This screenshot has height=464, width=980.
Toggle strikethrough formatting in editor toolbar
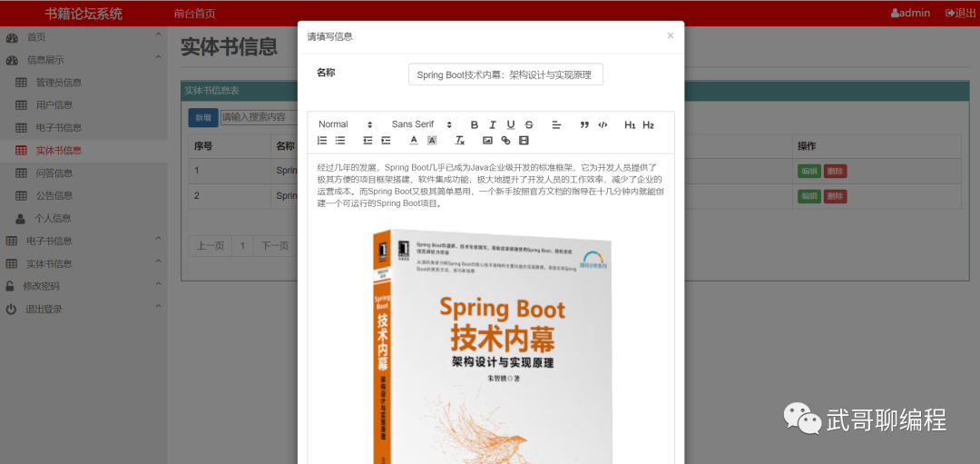coord(529,124)
